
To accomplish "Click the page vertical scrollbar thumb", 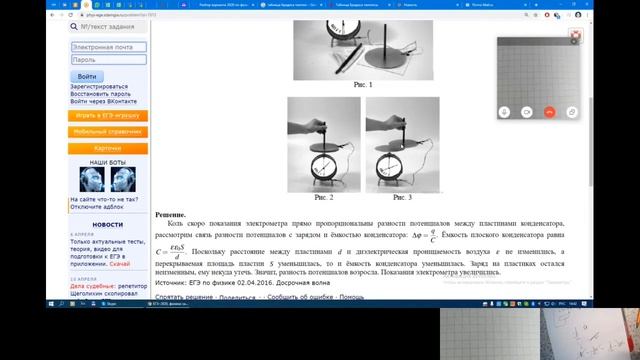I will [x=591, y=142].
